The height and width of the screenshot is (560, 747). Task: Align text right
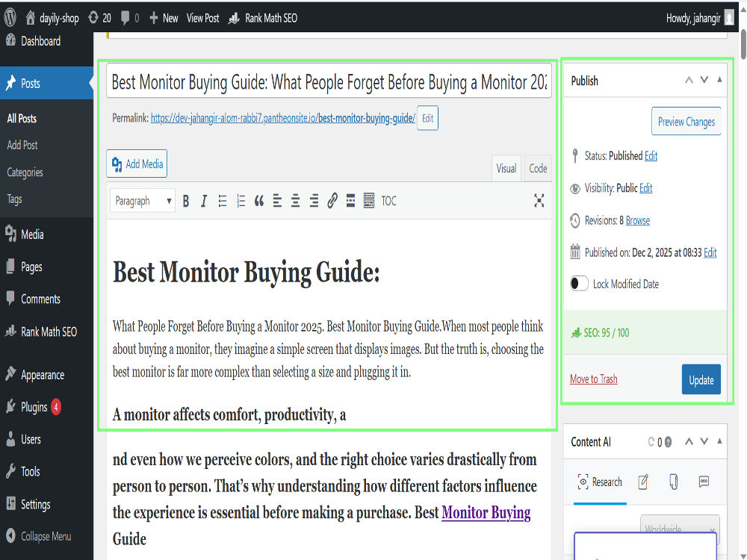tap(314, 201)
